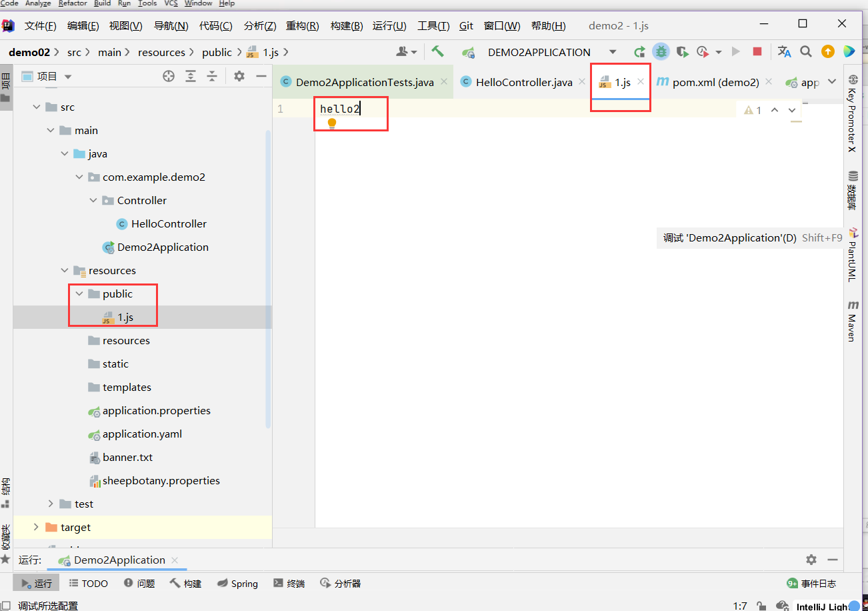Click the Rerun Demo2Application icon
The image size is (868, 611).
pyautogui.click(x=639, y=51)
